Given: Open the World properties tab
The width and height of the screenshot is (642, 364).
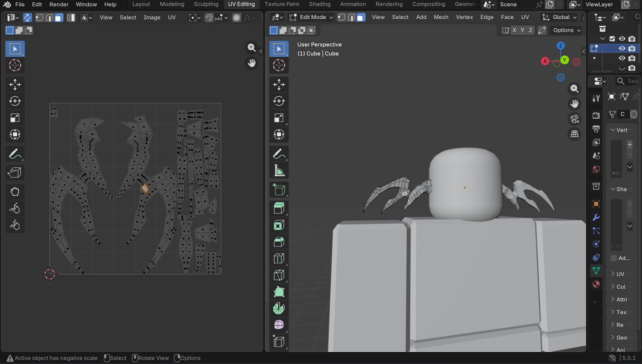Looking at the screenshot, I should pyautogui.click(x=596, y=169).
